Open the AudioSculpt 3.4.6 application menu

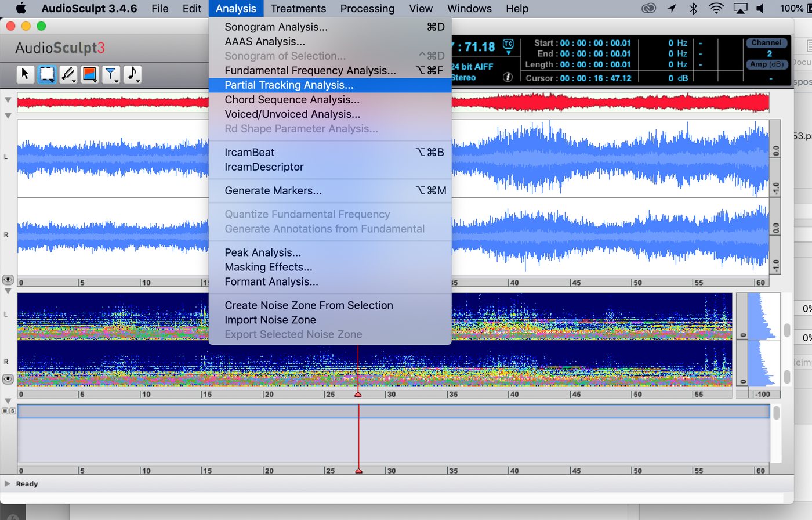click(89, 9)
